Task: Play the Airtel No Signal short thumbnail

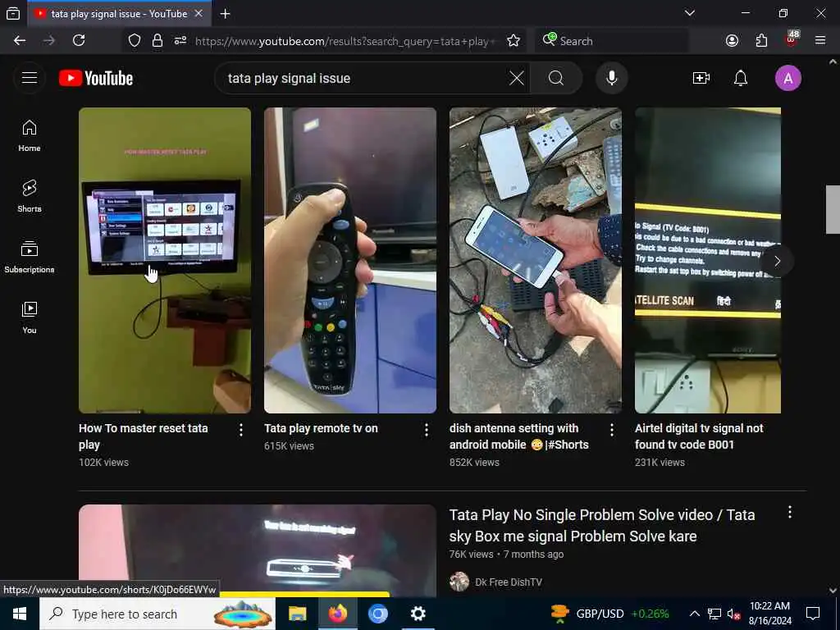Action: (x=708, y=260)
